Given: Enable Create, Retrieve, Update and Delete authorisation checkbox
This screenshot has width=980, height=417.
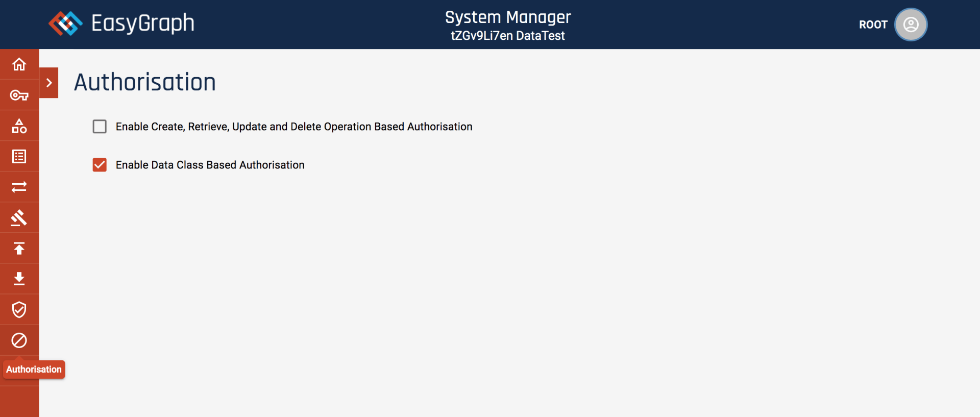Looking at the screenshot, I should point(100,127).
